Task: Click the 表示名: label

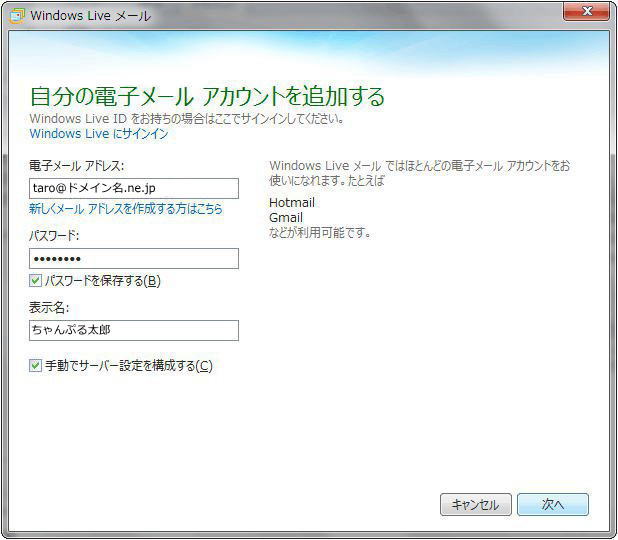Action: pyautogui.click(x=49, y=308)
